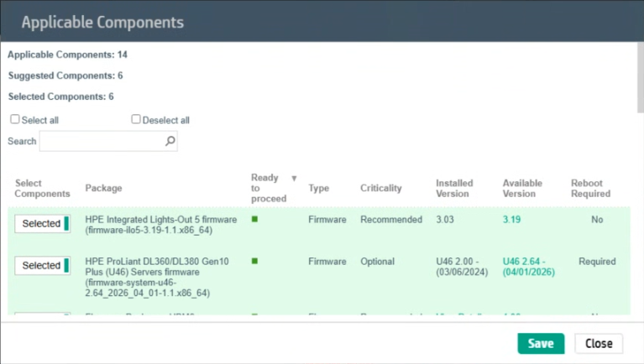Toggle Selected switch for DL360/DL380 Gen10 Plus firmware
Viewport: 644px width, 364px height.
click(42, 266)
